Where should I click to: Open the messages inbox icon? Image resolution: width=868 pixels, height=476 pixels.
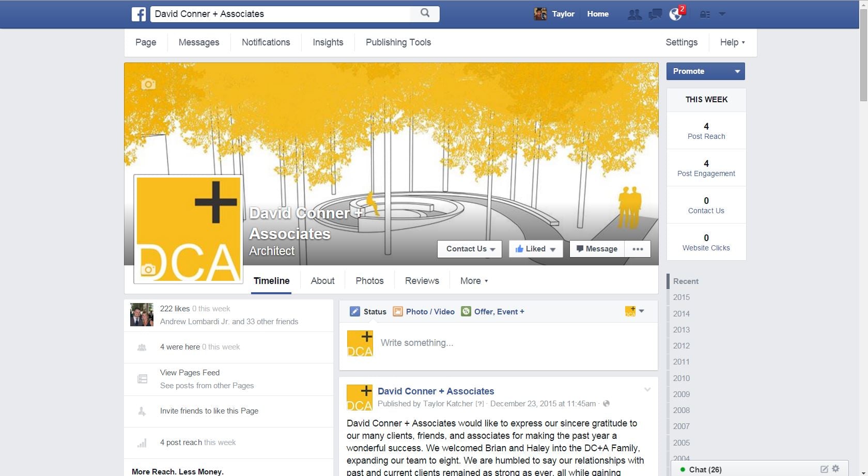[x=655, y=14]
